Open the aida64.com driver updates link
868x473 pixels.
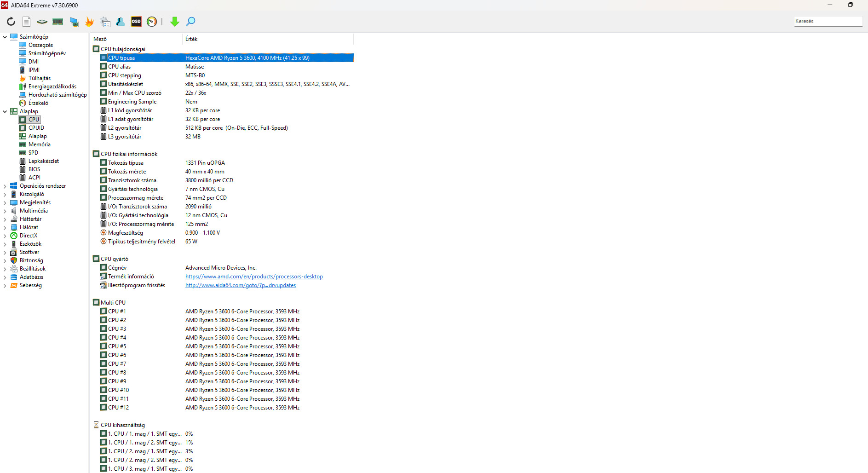pyautogui.click(x=241, y=285)
